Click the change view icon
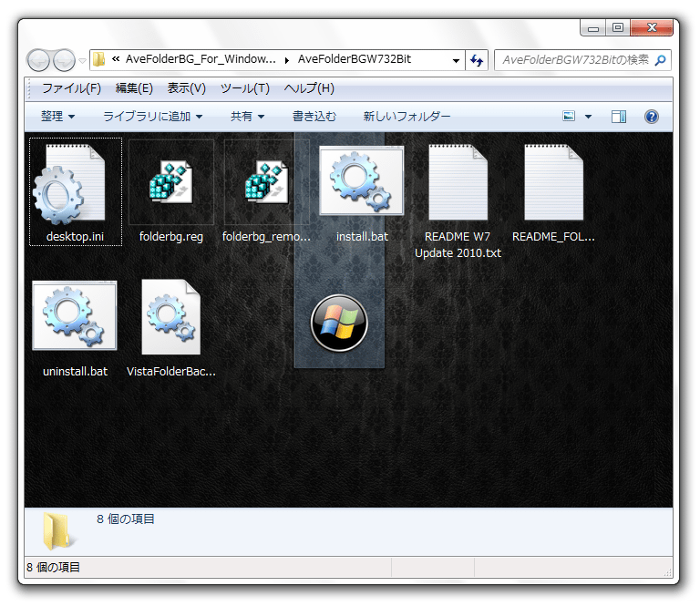Image resolution: width=700 pixels, height=606 pixels. click(569, 117)
